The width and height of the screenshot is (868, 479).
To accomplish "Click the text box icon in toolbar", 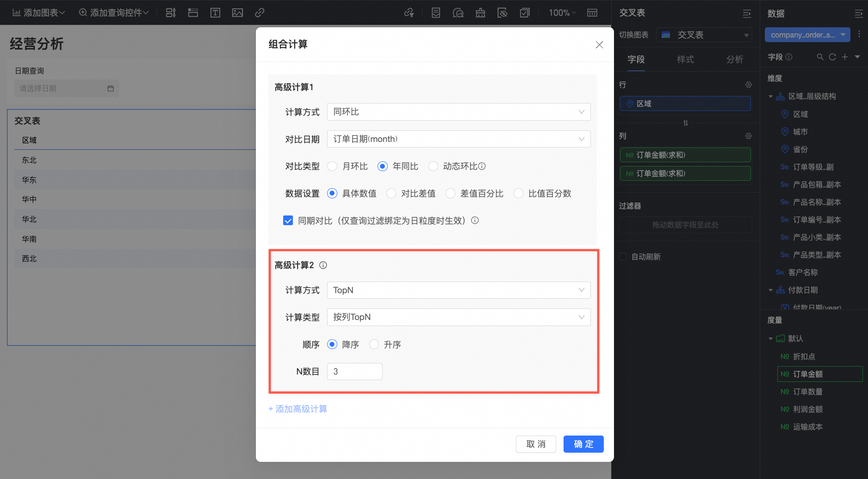I will click(x=215, y=13).
